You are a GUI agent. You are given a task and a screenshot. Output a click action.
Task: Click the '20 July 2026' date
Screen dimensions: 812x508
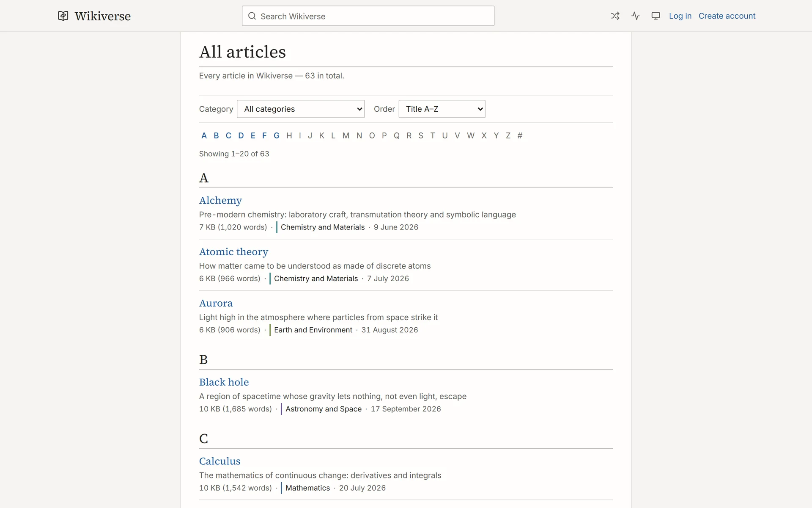tap(362, 488)
